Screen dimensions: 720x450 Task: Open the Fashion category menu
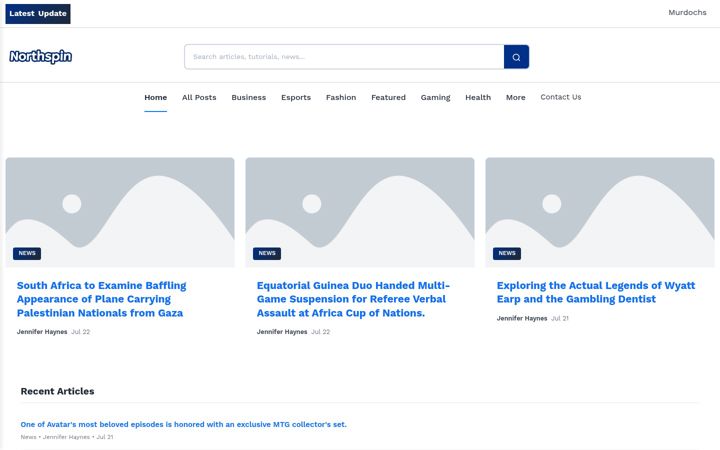tap(341, 97)
